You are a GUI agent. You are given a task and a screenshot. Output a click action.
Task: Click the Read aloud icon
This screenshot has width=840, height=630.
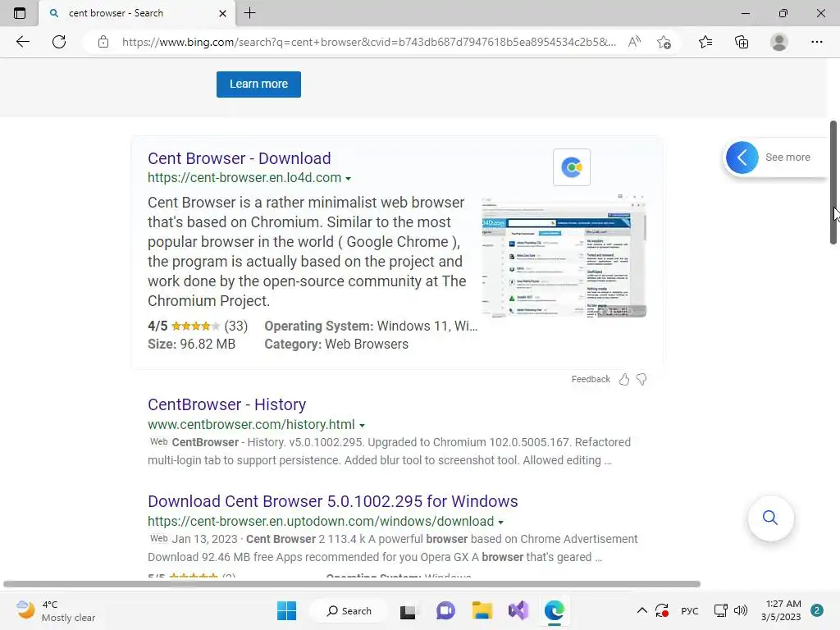pyautogui.click(x=634, y=42)
